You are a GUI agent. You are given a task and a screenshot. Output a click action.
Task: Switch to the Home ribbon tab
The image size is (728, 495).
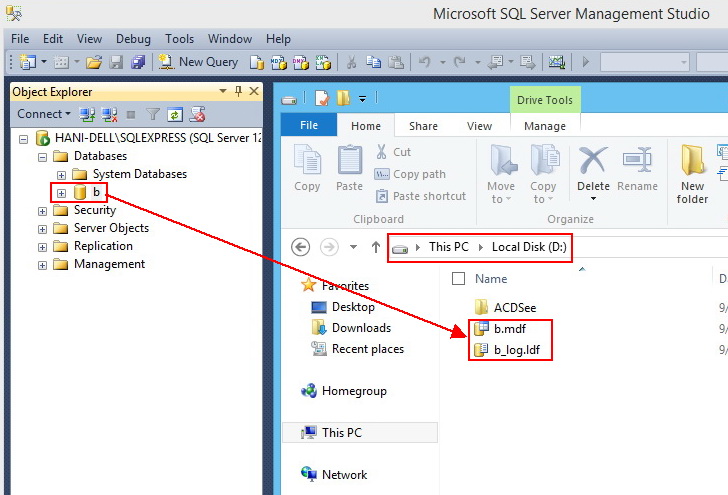tap(366, 126)
